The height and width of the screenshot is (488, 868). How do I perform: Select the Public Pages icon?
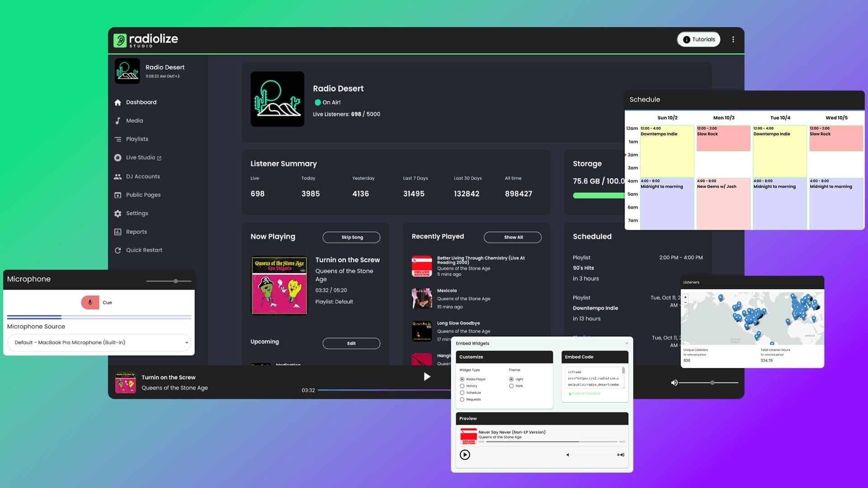click(118, 195)
